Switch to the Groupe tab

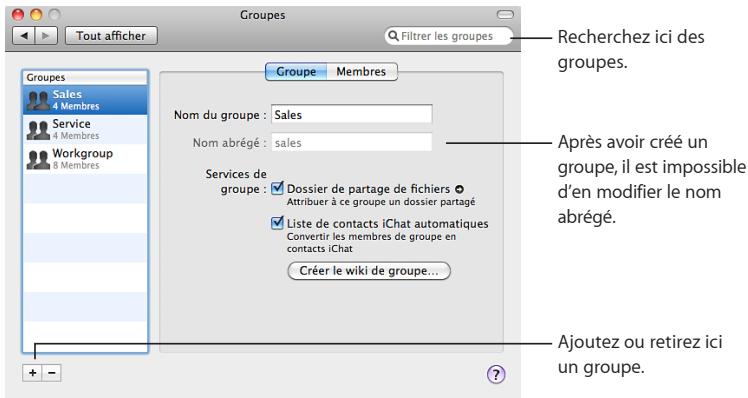[x=296, y=72]
